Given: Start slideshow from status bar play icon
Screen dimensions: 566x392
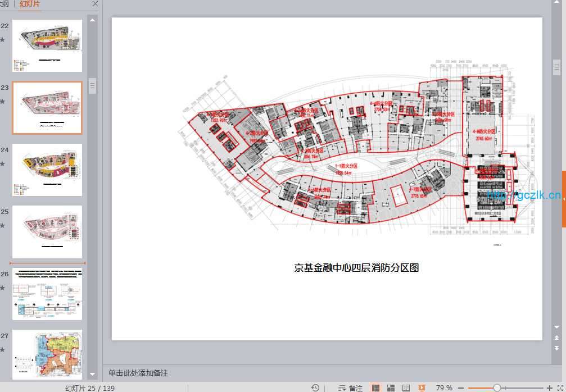Looking at the screenshot, I should (x=422, y=388).
